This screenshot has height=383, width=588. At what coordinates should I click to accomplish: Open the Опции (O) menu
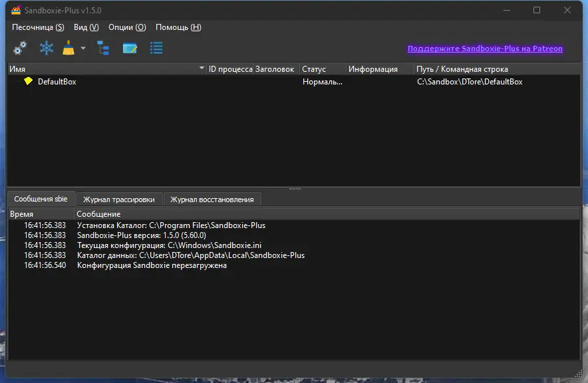point(127,27)
